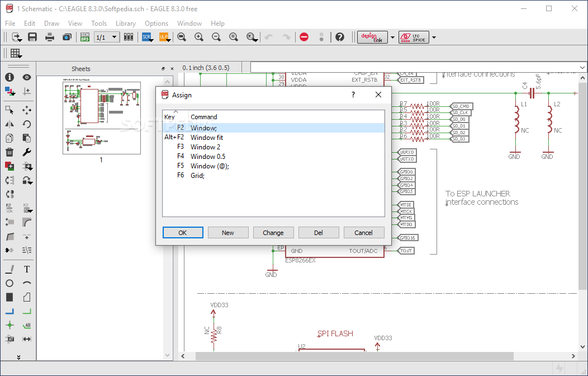Select the Dimension tool
Image resolution: width=588 pixels, height=376 pixels.
point(27,339)
